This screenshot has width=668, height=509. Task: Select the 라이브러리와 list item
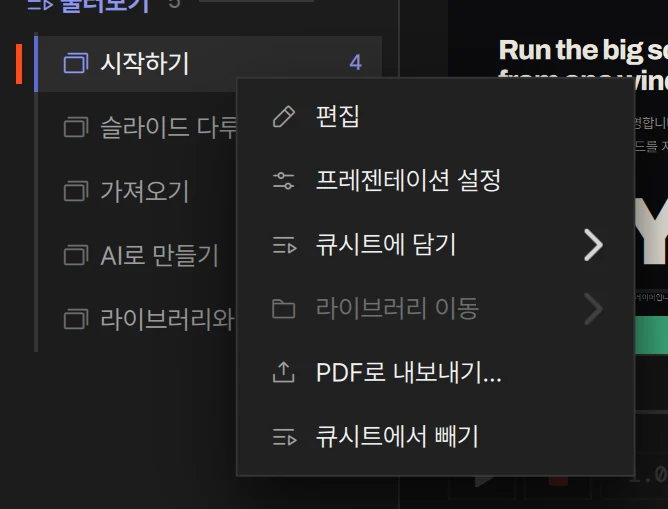tap(137, 319)
